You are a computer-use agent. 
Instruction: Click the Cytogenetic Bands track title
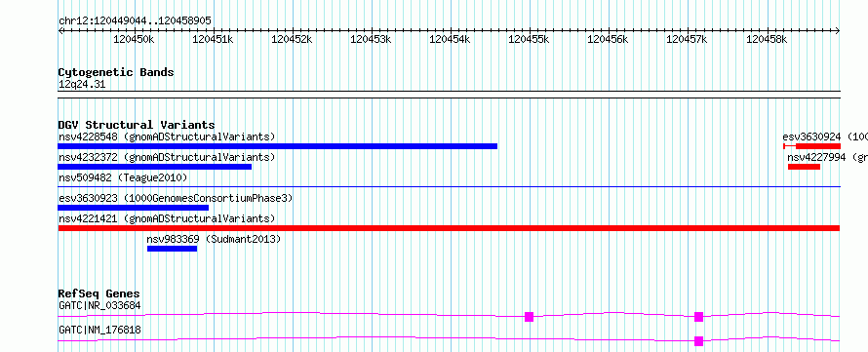116,72
